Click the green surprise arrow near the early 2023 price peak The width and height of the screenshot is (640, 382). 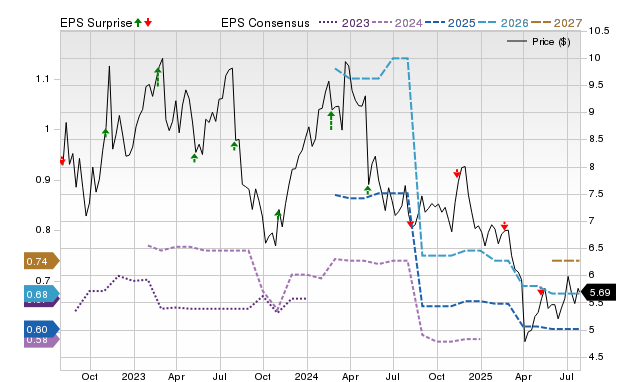click(158, 77)
